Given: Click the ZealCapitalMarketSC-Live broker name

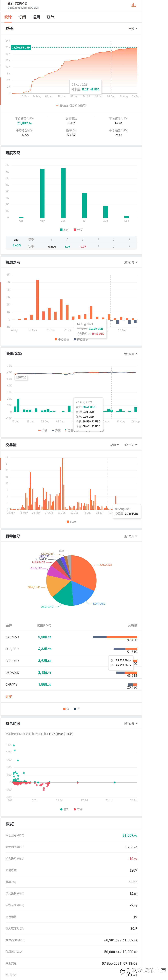Looking at the screenshot, I should pyautogui.click(x=23, y=8).
